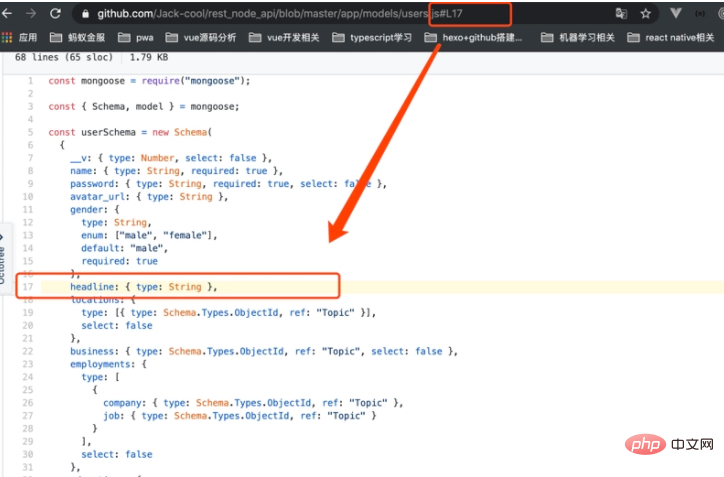
Task: Click the code 'const mongoose = require("mongoose");'
Action: tap(149, 81)
